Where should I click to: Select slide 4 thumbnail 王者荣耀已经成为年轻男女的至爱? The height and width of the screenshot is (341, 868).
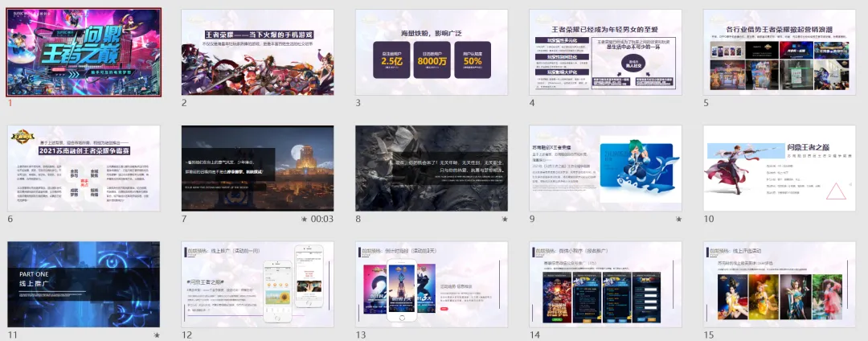tap(605, 52)
